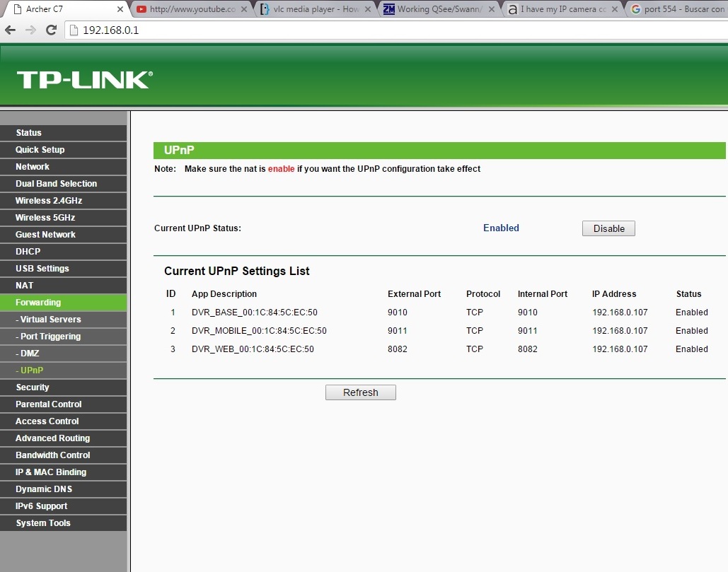Disable UPnP with the Disable button
This screenshot has width=728, height=572.
608,228
